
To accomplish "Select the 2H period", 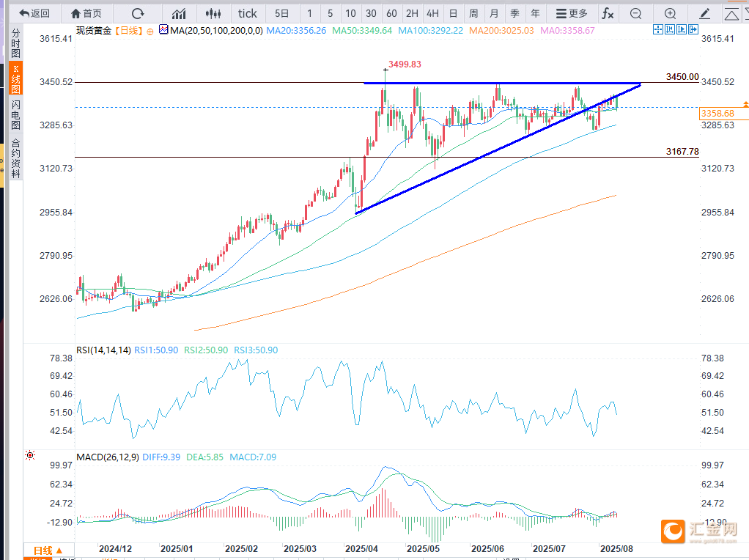I will [412, 13].
